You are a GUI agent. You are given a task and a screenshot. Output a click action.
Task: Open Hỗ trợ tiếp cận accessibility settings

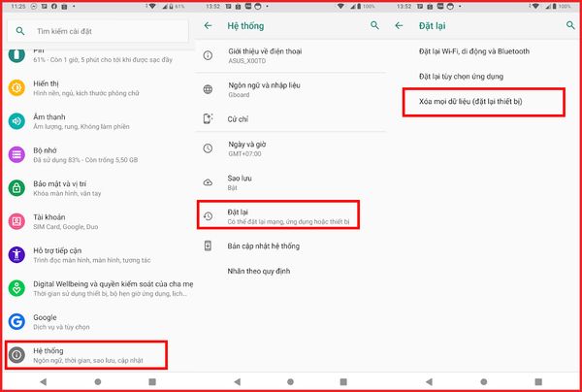tap(99, 255)
